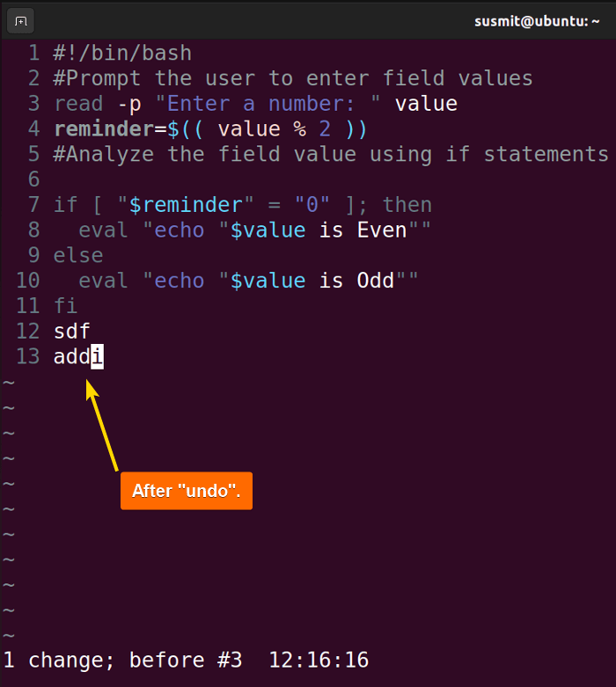Screen dimensions: 616x687
Task: Click the susmit@ubuntu window title
Action: click(x=537, y=21)
